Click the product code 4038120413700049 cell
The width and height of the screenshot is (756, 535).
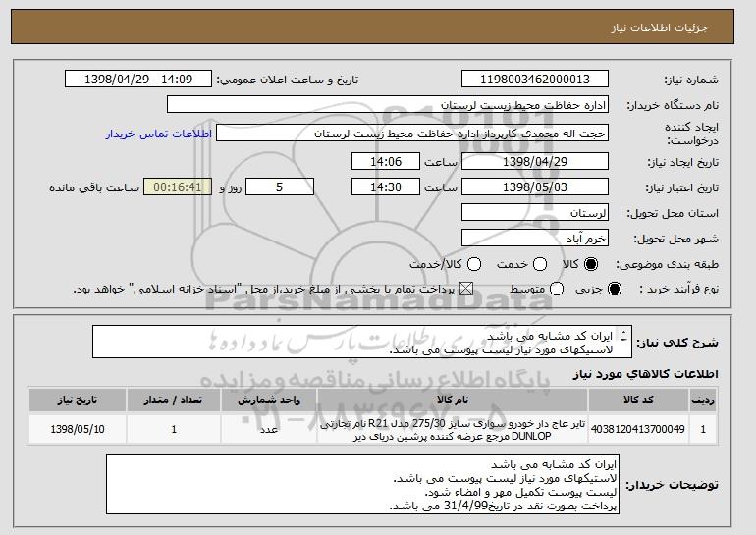(638, 429)
